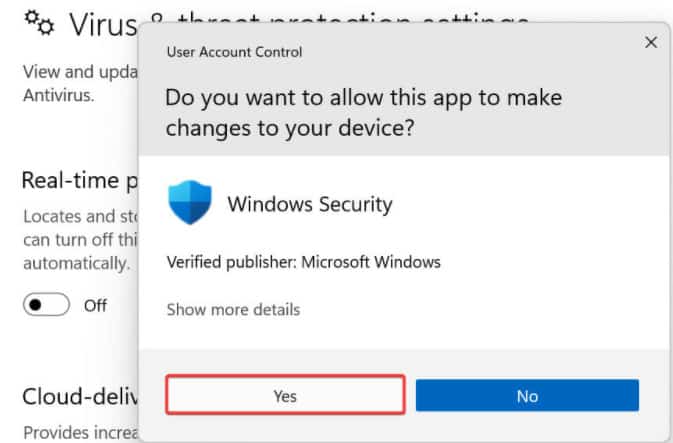Expand Show more details

233,309
